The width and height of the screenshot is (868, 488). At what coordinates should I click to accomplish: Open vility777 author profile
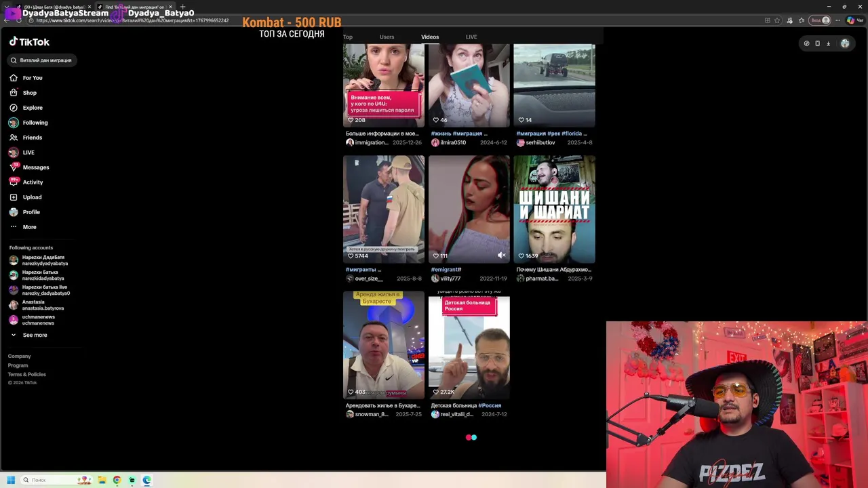[x=446, y=279]
